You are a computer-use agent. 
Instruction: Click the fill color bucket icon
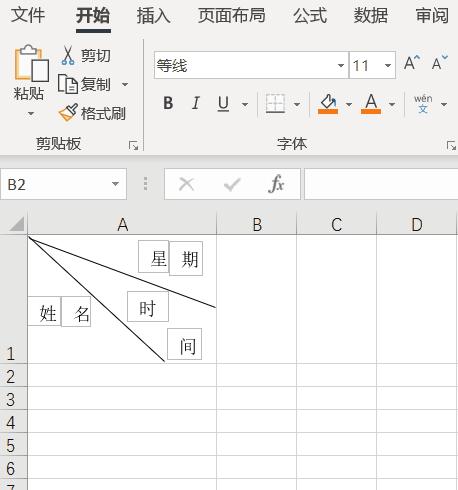(x=328, y=104)
